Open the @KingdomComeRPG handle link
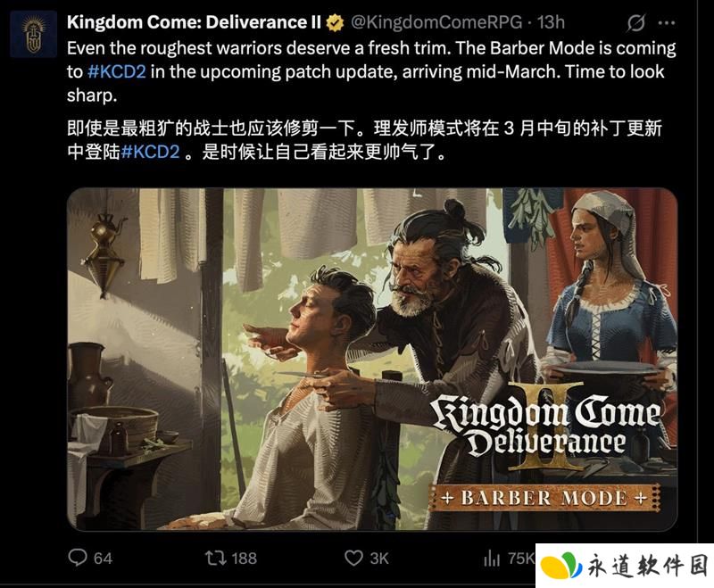This screenshot has width=714, height=588. tap(436, 22)
